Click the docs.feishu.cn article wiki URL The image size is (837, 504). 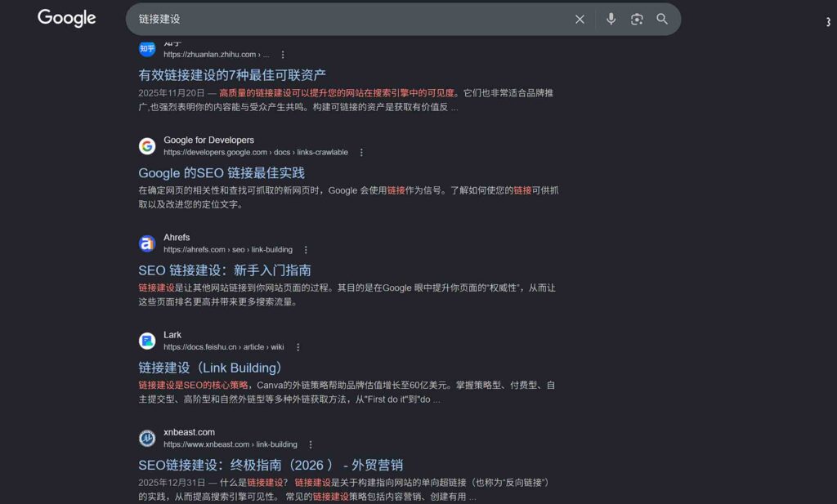tap(224, 346)
